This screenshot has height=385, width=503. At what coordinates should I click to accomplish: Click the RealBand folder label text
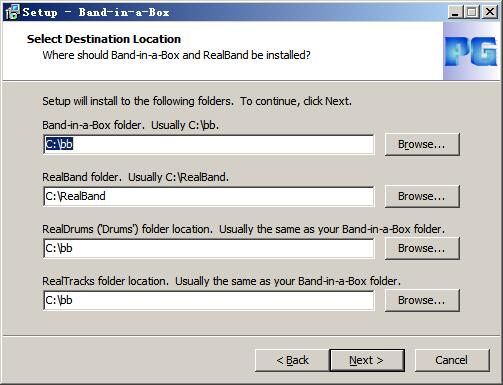(136, 177)
